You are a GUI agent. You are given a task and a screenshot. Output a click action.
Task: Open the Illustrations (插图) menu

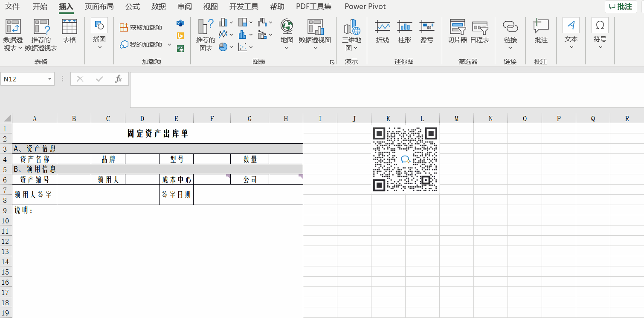(x=99, y=34)
